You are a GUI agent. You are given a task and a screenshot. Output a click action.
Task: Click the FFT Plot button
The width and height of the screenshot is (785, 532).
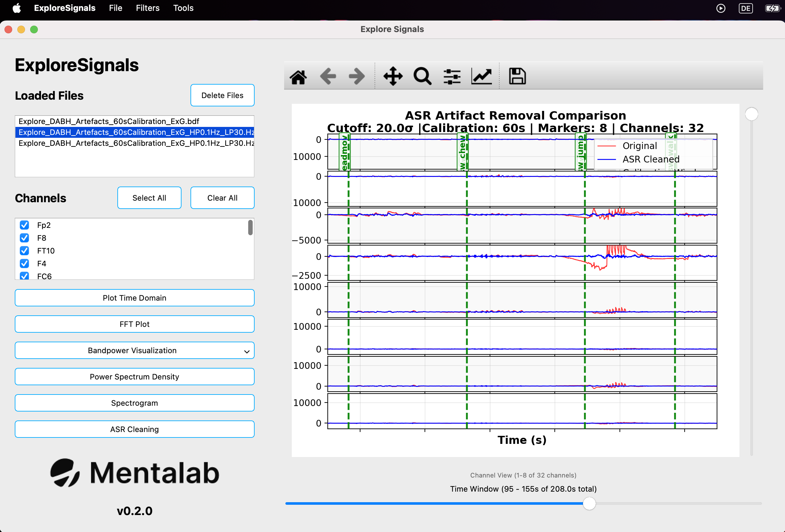pyautogui.click(x=134, y=324)
